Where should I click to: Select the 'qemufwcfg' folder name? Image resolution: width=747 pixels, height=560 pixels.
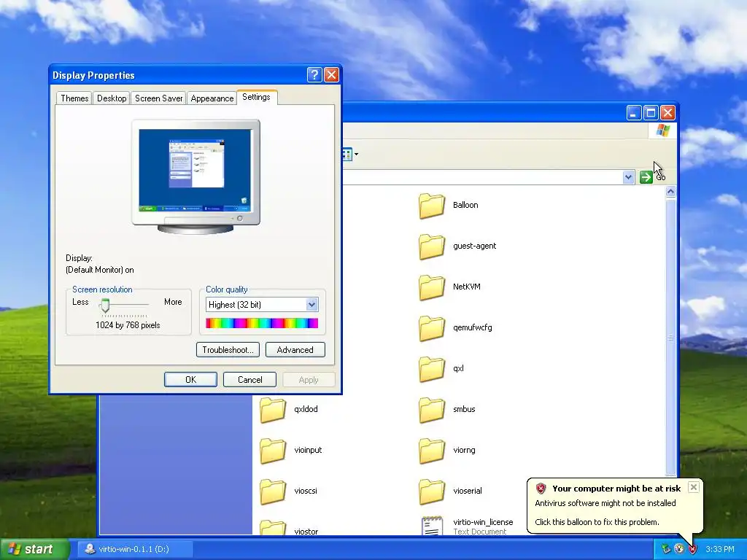[x=472, y=327]
